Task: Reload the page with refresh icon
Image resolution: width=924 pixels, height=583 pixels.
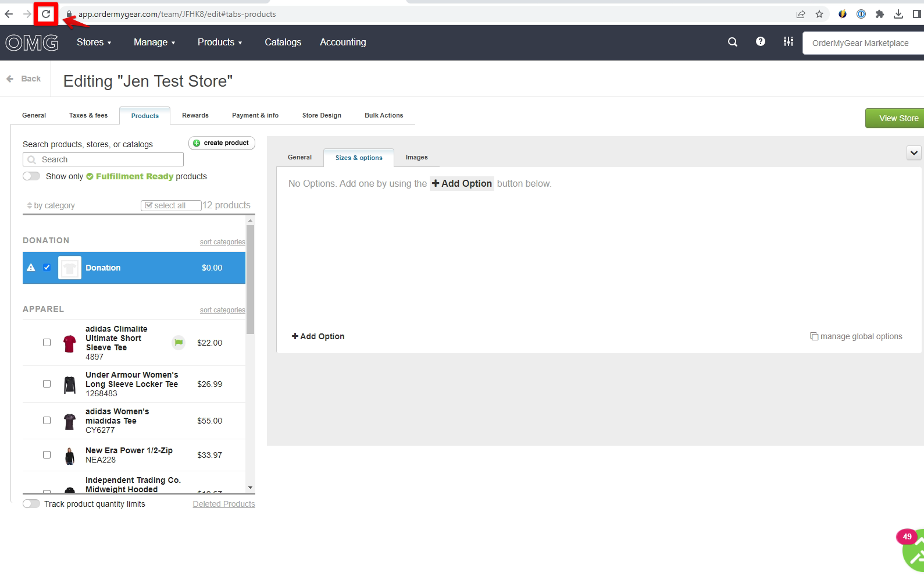Action: click(46, 14)
